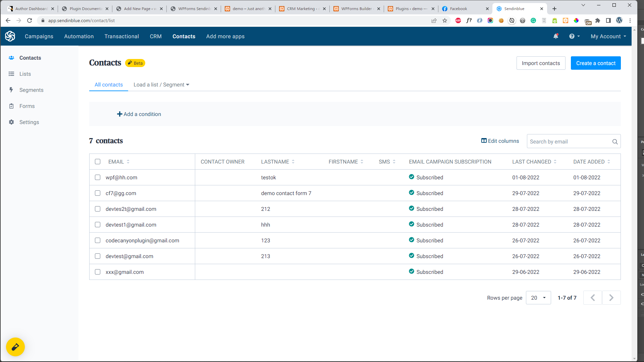
Task: Click the help question mark icon
Action: 572,36
